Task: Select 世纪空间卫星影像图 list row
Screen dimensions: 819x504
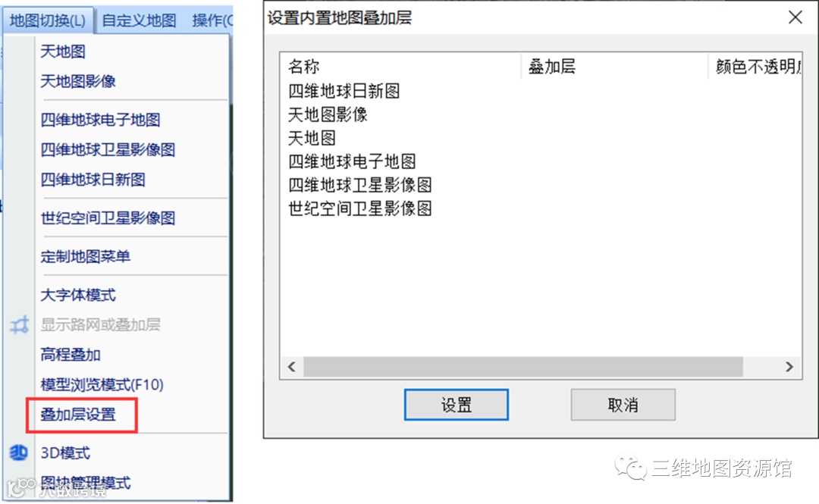Action: click(x=541, y=208)
